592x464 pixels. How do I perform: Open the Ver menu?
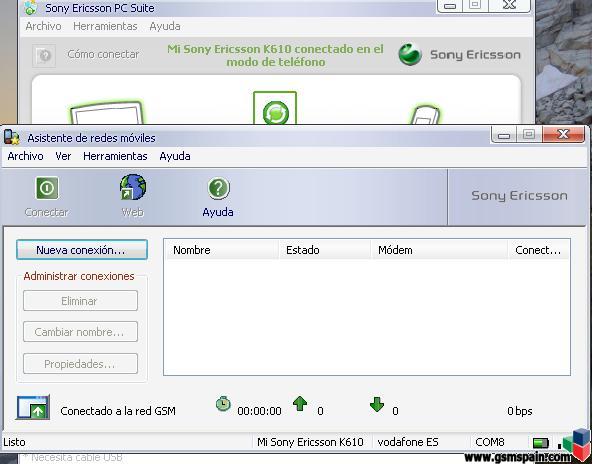tap(63, 156)
